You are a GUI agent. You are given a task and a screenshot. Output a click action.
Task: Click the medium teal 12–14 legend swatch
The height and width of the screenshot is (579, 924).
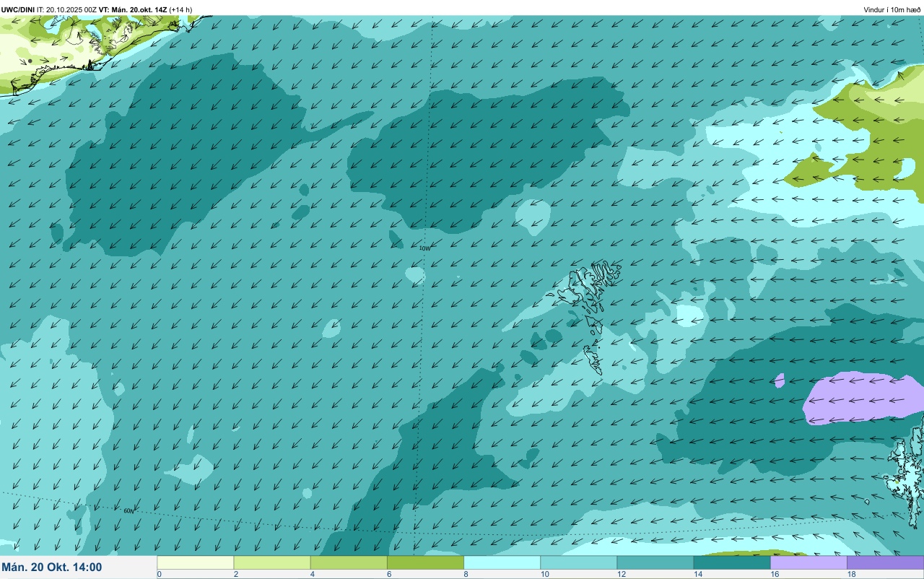655,562
